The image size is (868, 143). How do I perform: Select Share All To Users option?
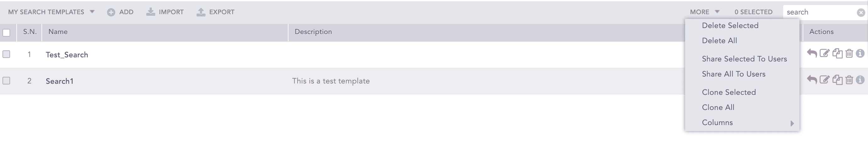click(733, 74)
